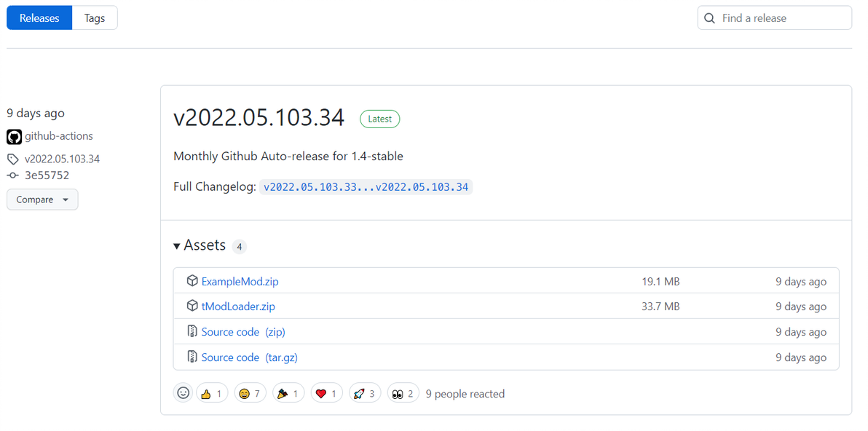The width and height of the screenshot is (868, 431).
Task: Open the github-actions avatar icon
Action: pos(14,137)
